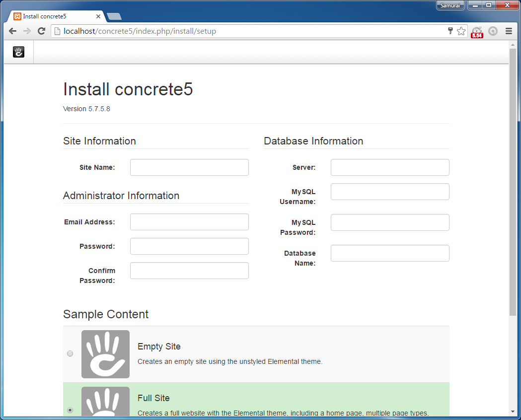The height and width of the screenshot is (420, 521).
Task: Click the Database Information heading
Action: (x=313, y=141)
